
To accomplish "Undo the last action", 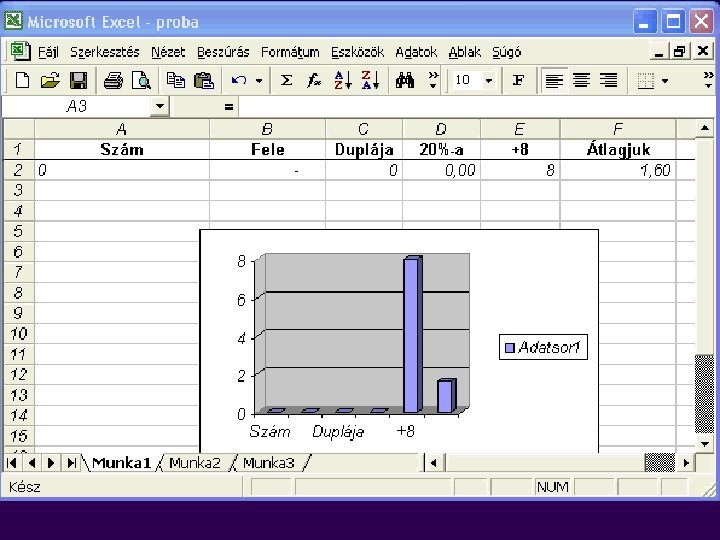I will pos(239,80).
